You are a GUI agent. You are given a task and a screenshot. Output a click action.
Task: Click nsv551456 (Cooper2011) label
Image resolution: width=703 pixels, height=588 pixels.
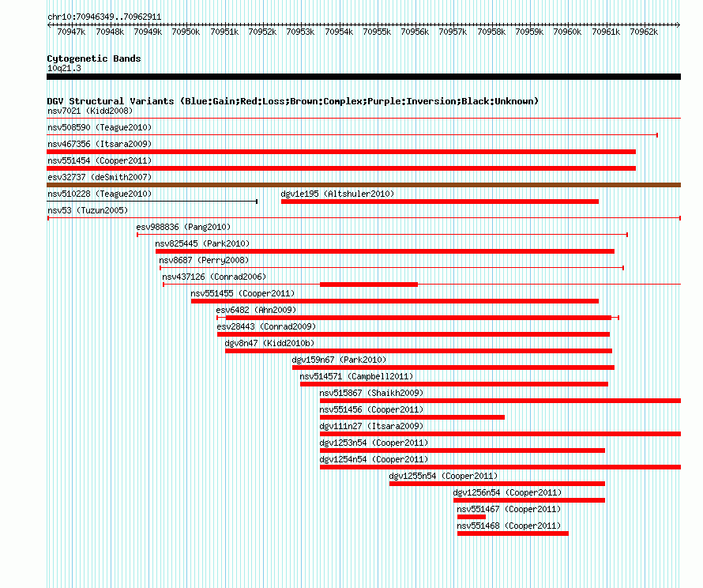tap(371, 409)
